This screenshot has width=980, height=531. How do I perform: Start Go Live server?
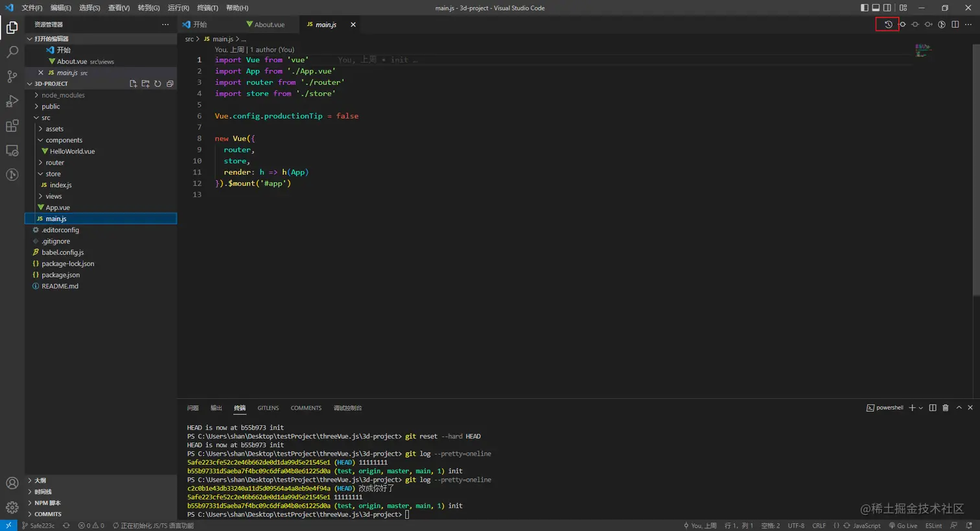click(x=903, y=526)
